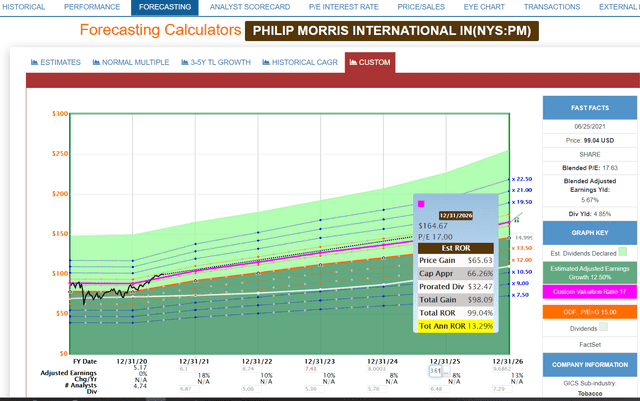640x401 pixels.
Task: Click the x 7.50 multiple line label
Action: (520, 294)
